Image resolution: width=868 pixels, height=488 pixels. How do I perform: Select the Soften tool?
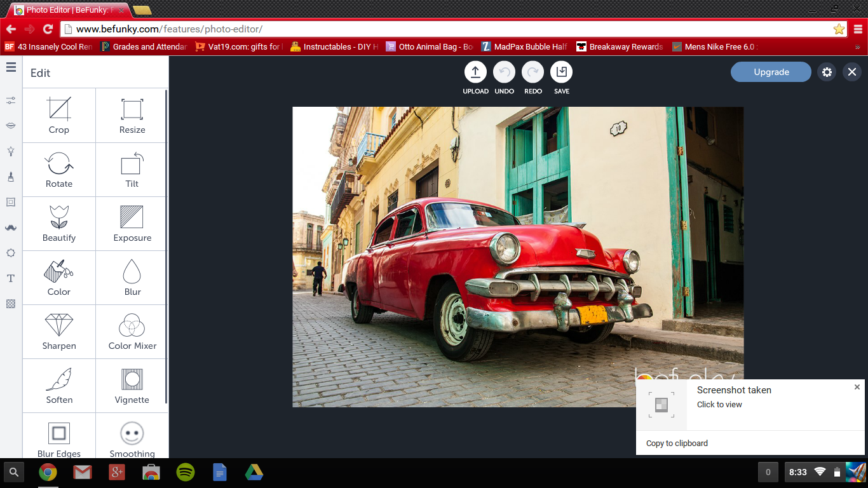coord(59,386)
